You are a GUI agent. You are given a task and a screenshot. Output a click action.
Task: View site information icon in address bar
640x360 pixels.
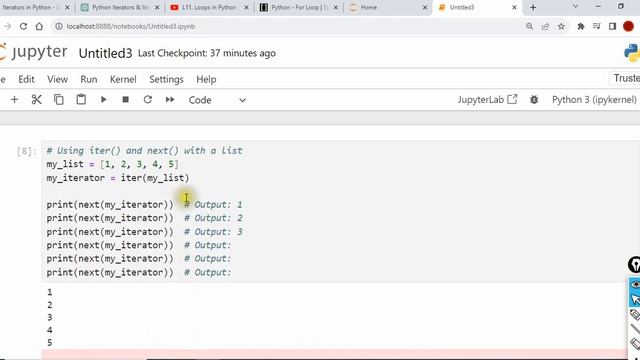click(x=59, y=26)
